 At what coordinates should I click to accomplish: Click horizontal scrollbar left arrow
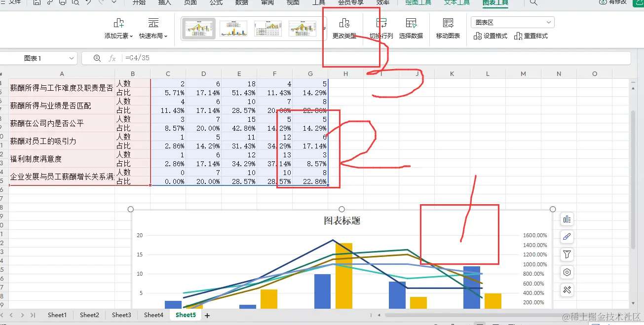tap(379, 315)
